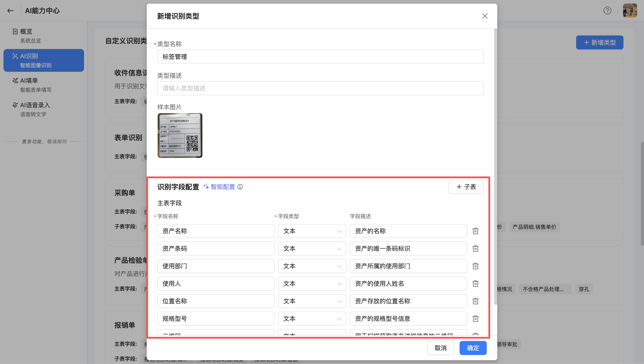Viewport: 644px width, 364px height.
Task: Add a 子表 with plus button
Action: tap(466, 187)
